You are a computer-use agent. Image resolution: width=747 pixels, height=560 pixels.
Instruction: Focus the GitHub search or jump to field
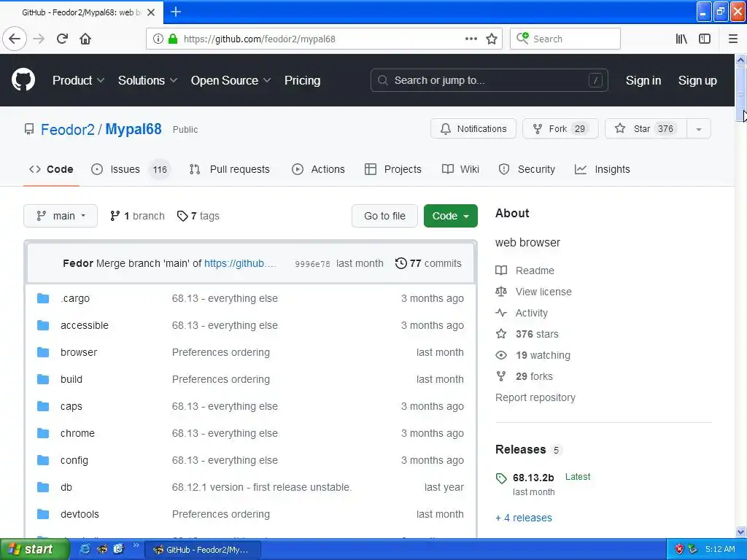489,80
